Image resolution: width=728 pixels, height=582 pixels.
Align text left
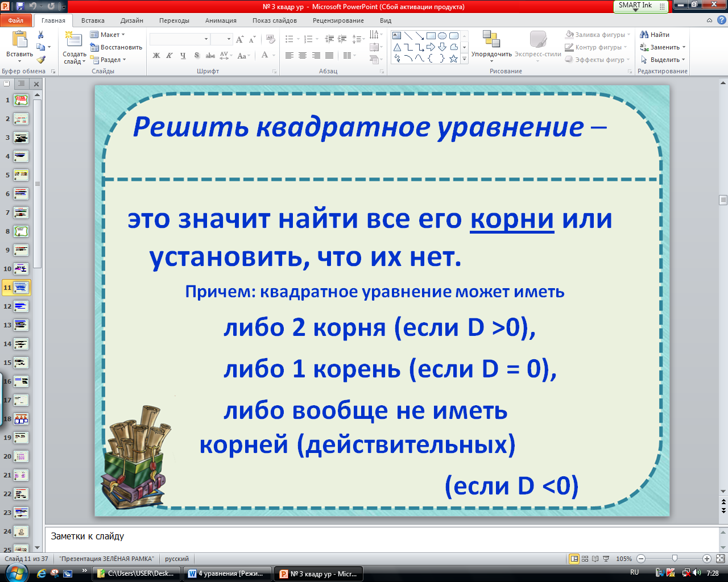tap(289, 56)
